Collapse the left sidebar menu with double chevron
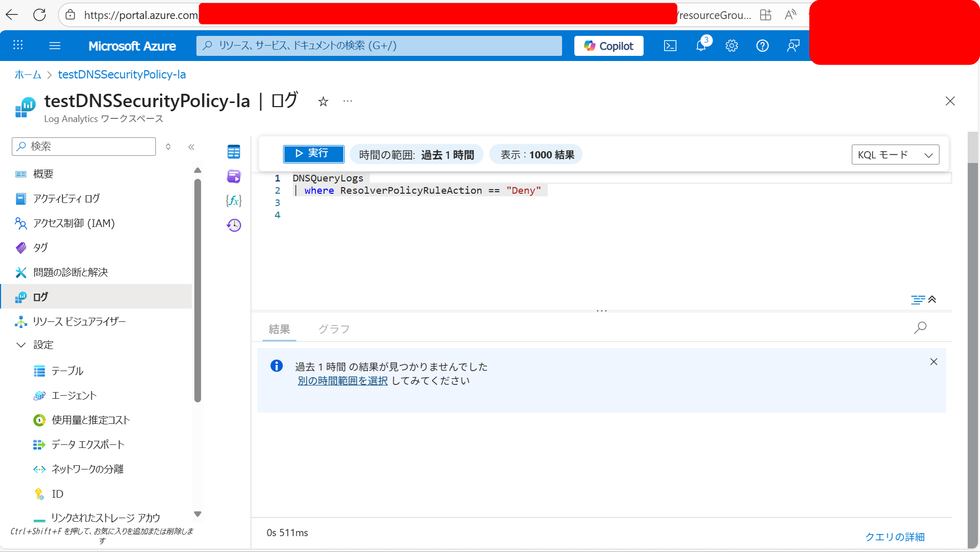The width and height of the screenshot is (980, 552). tap(191, 147)
